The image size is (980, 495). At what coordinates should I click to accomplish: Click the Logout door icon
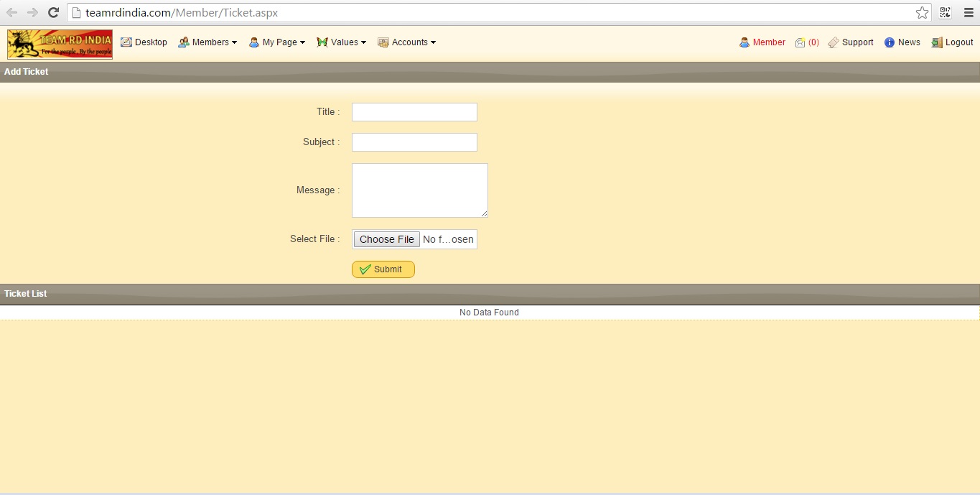click(936, 42)
